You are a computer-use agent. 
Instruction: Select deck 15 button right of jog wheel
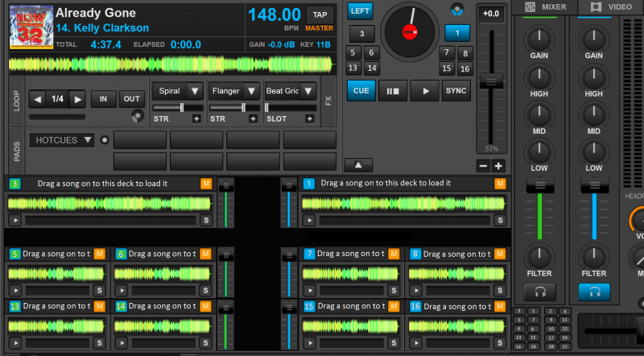(x=447, y=68)
